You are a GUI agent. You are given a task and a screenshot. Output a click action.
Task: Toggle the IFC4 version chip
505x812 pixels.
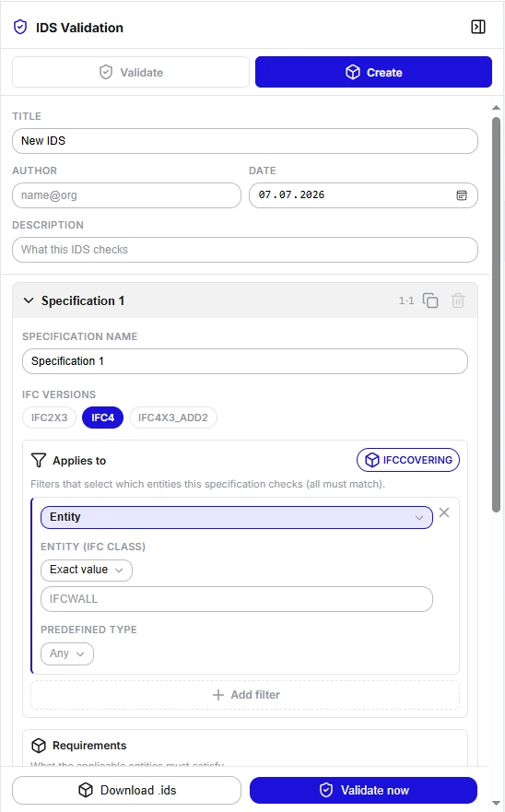coord(102,418)
